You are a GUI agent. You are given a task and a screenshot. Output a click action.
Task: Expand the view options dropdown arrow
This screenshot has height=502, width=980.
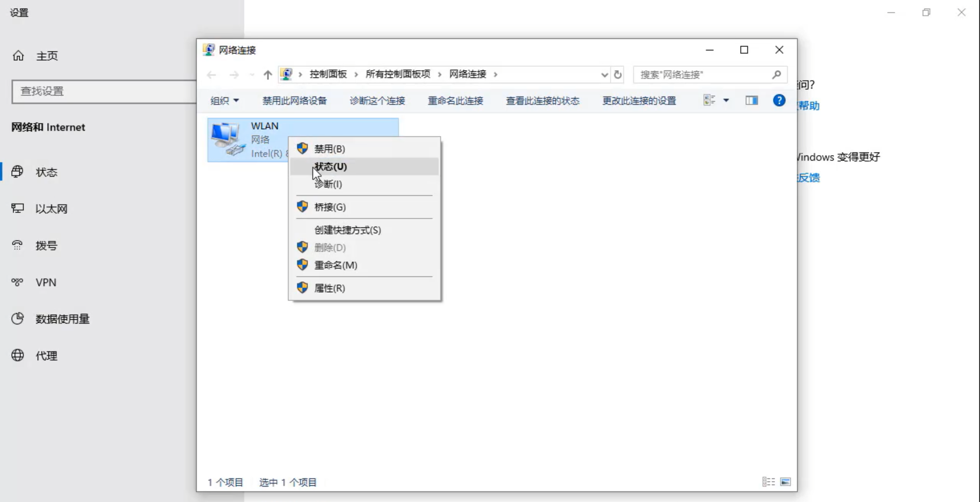click(x=726, y=101)
